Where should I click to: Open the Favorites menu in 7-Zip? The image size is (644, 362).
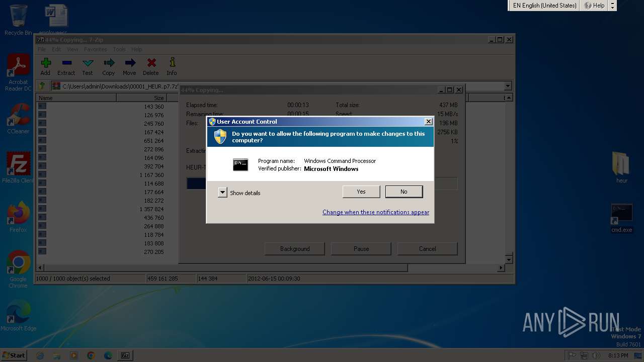95,49
